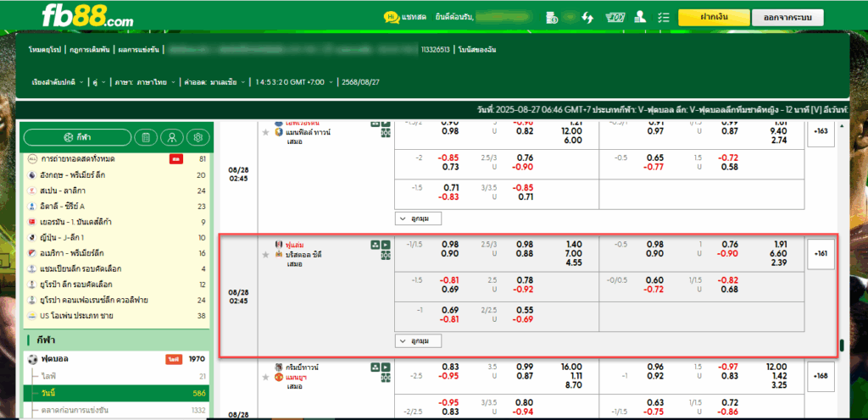
Task: Select ยูโรป้า คอนเฟอเรนซ์ลีก ควอลิฟาย
Action: (116, 300)
